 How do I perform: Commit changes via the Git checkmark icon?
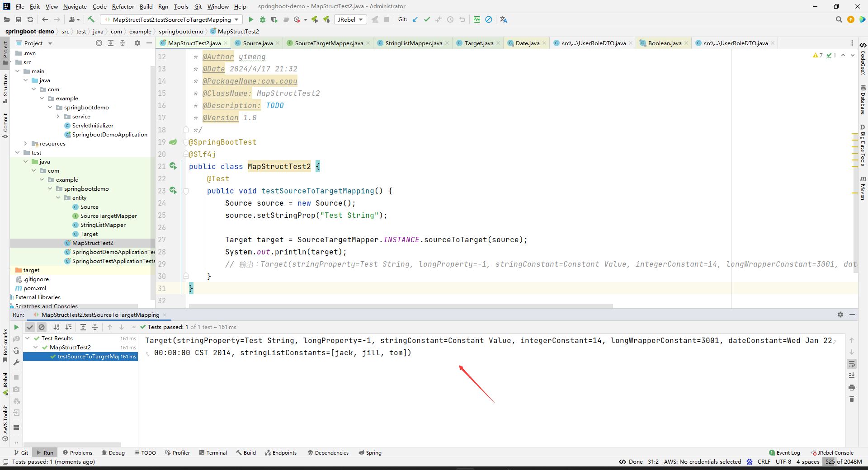427,19
